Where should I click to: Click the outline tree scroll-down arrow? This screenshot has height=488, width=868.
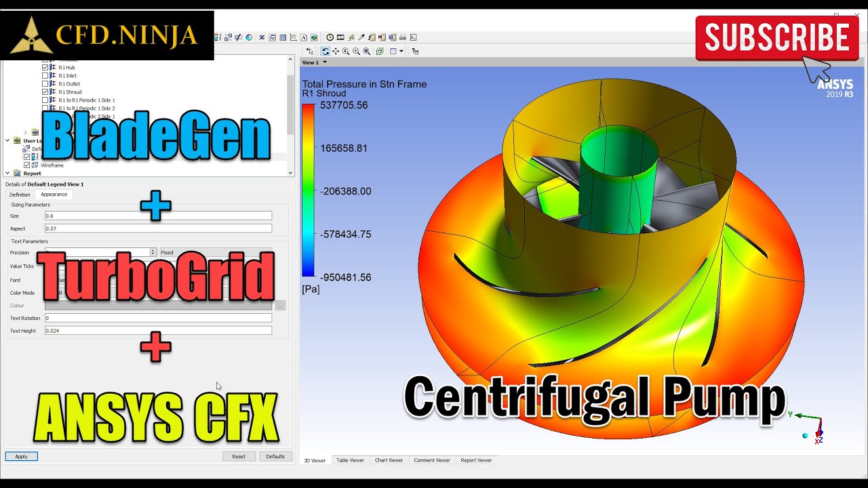pos(290,173)
